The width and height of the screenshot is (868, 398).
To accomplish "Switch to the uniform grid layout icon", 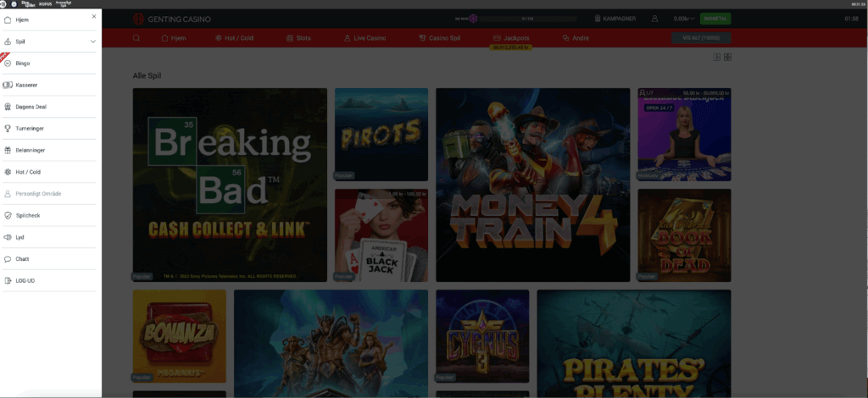I will (728, 57).
